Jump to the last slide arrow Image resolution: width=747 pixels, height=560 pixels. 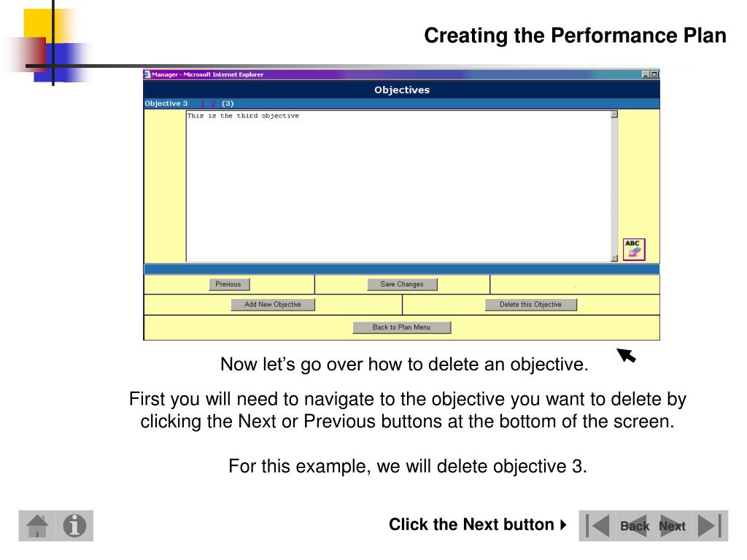709,526
